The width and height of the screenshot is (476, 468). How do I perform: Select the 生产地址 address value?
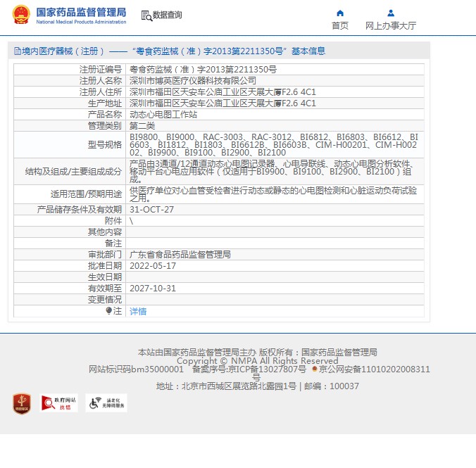223,103
